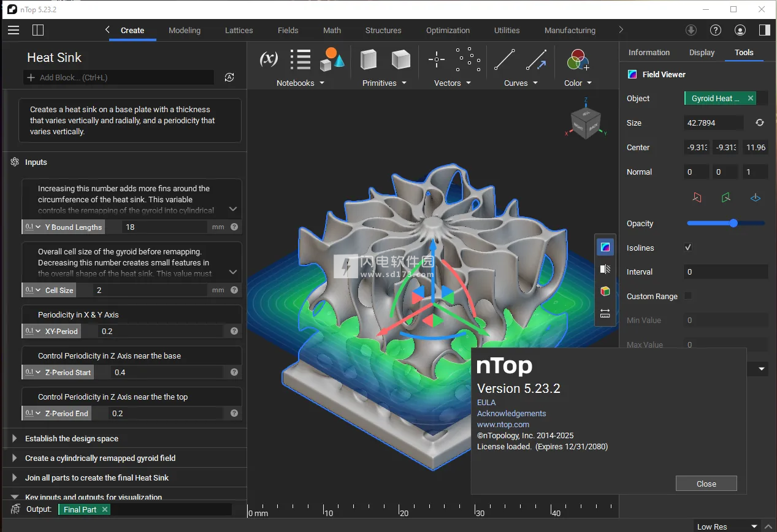Select the colored shapes notebook icon
The height and width of the screenshot is (532, 777).
pyautogui.click(x=332, y=59)
